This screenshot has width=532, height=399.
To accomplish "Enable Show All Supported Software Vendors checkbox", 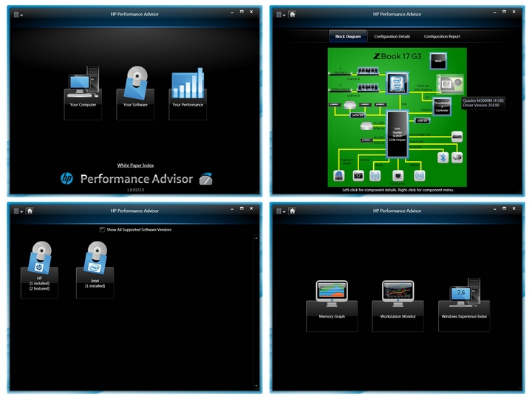I will point(102,229).
